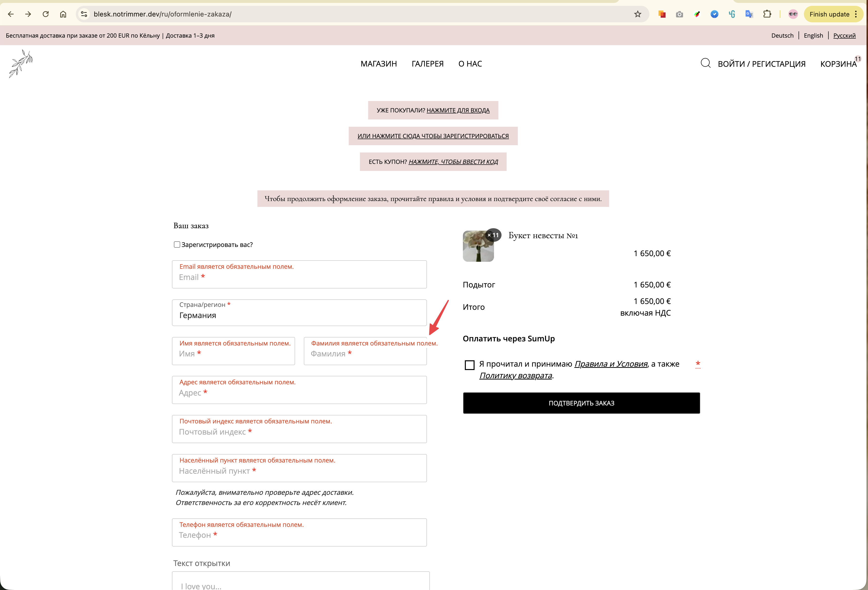
Task: Open site information icon in address bar
Action: pyautogui.click(x=84, y=14)
